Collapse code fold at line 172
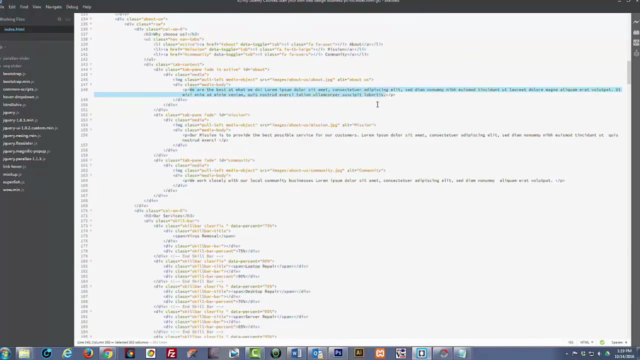The width and height of the screenshot is (640, 360). pos(91,221)
